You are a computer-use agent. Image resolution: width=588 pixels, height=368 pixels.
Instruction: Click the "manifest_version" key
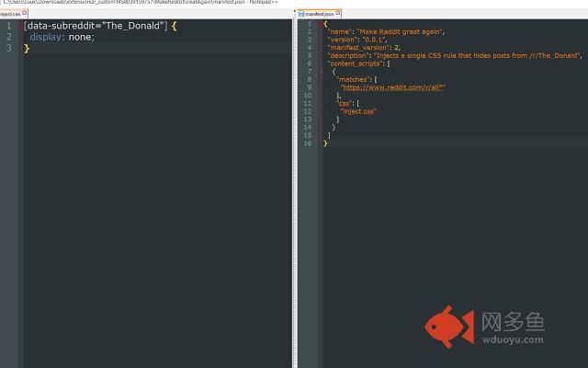click(357, 48)
